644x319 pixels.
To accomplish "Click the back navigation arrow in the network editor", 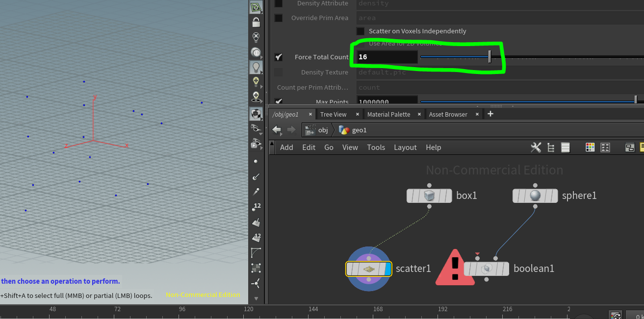I will tap(278, 130).
